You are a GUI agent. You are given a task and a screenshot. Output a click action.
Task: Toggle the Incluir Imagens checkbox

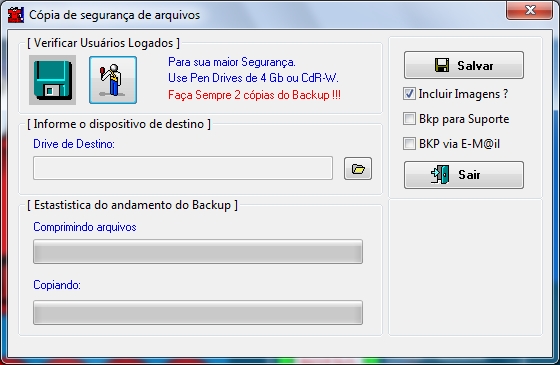point(409,94)
